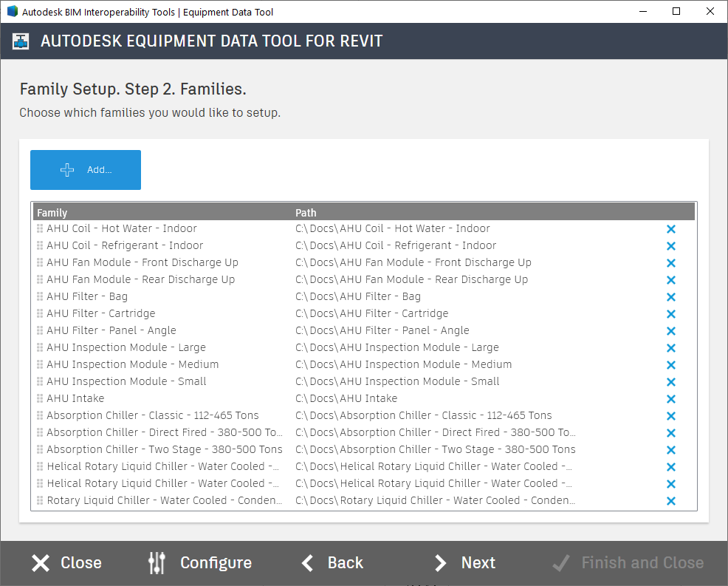
Task: Click the Equipment Data Tool logo in the header bar
Action: [20, 41]
